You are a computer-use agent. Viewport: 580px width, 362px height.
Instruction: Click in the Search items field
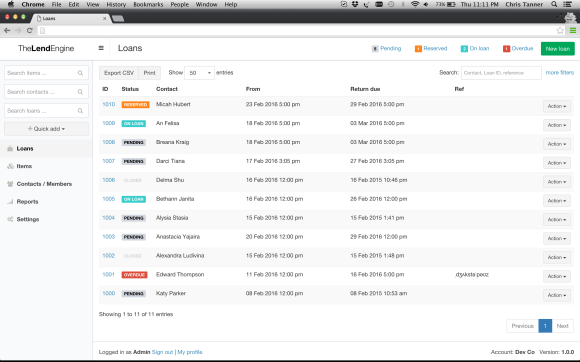click(46, 73)
